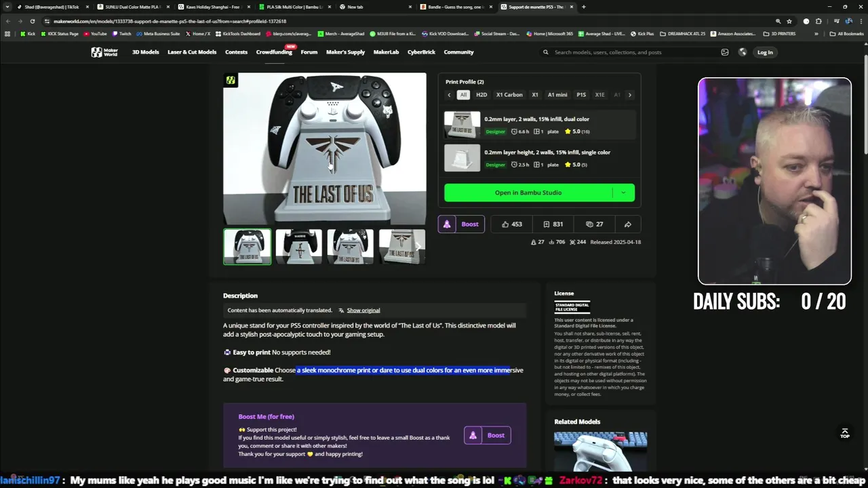Screen dimensions: 868x488
Task: Select the third thumbnail image
Action: [351, 247]
